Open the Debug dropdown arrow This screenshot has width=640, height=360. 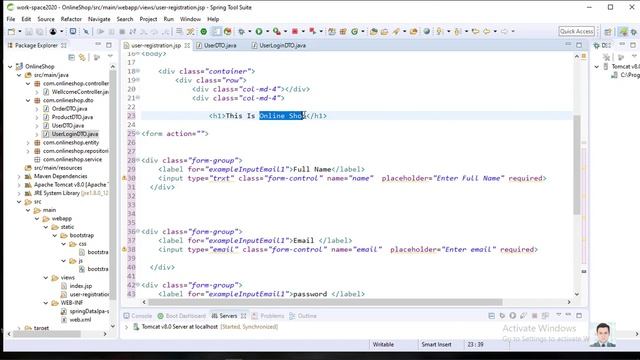coord(249,31)
